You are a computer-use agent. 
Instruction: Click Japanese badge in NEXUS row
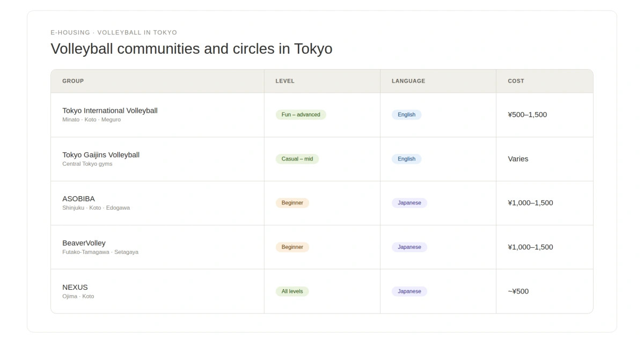[409, 291]
